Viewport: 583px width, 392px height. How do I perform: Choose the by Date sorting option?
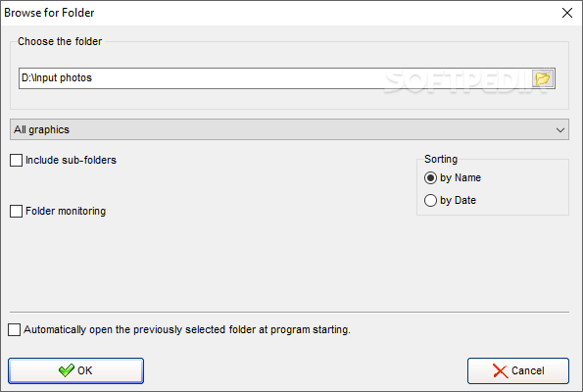(x=430, y=201)
